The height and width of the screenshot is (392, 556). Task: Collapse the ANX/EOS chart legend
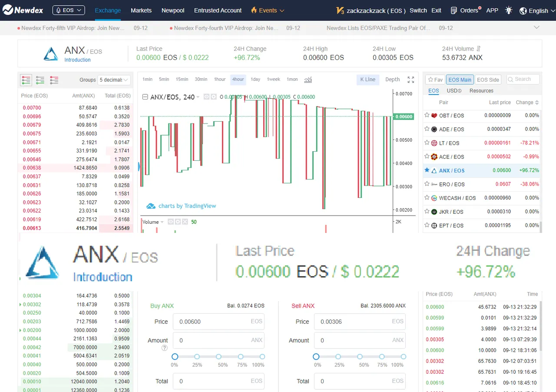pyautogui.click(x=145, y=97)
